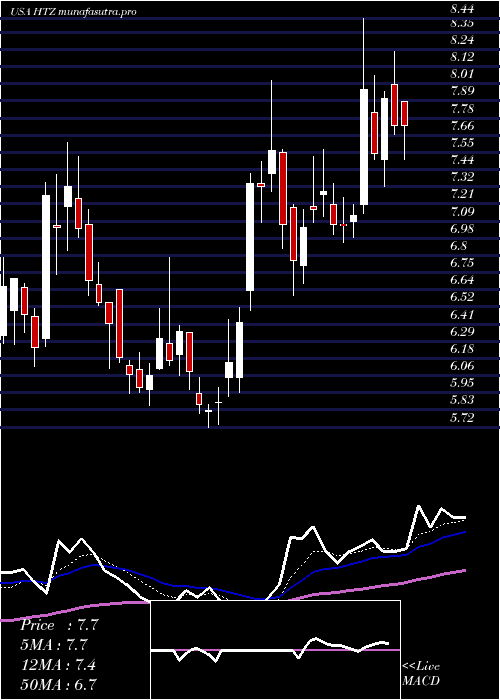
Task: Select the 50MA : 6.7 legend entry
Action: (x=59, y=684)
